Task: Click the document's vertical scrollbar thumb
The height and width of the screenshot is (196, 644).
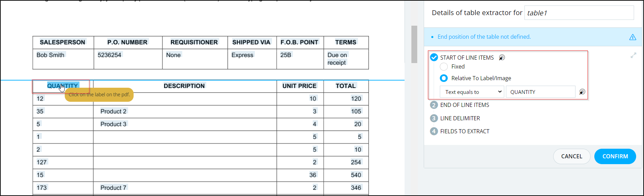Action: [x=414, y=44]
